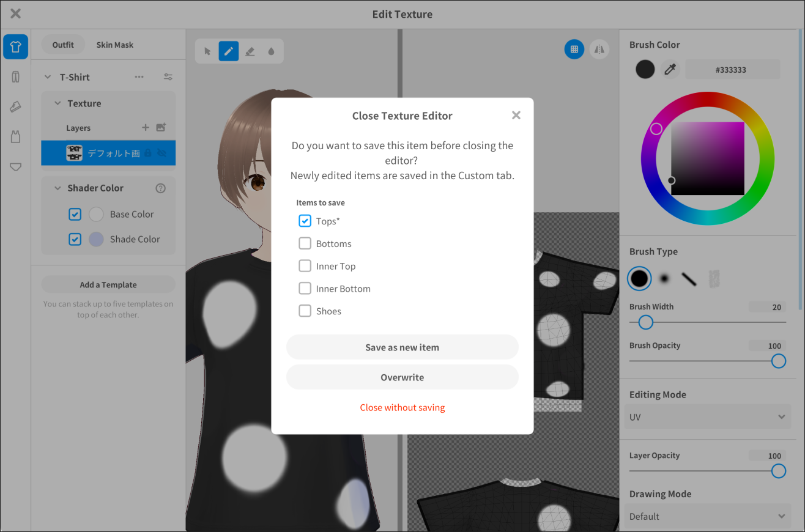Screen dimensions: 805x532
Task: Collapse the Shader Color section
Action: pyautogui.click(x=58, y=188)
